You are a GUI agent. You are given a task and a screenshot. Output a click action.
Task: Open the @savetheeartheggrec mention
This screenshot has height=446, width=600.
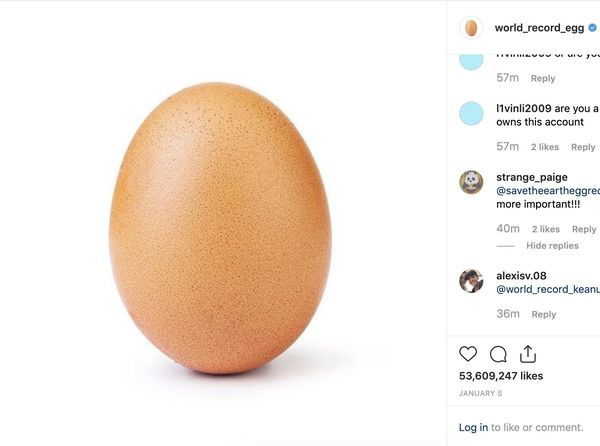(547, 190)
